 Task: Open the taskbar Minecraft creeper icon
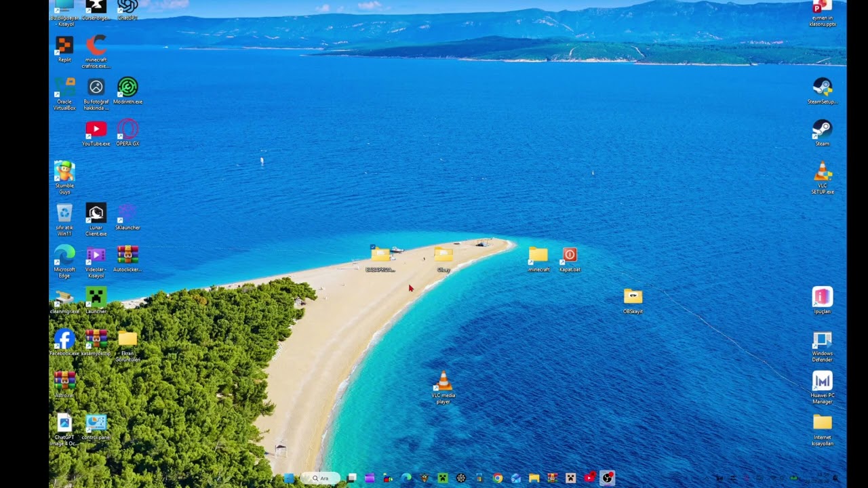tap(443, 479)
